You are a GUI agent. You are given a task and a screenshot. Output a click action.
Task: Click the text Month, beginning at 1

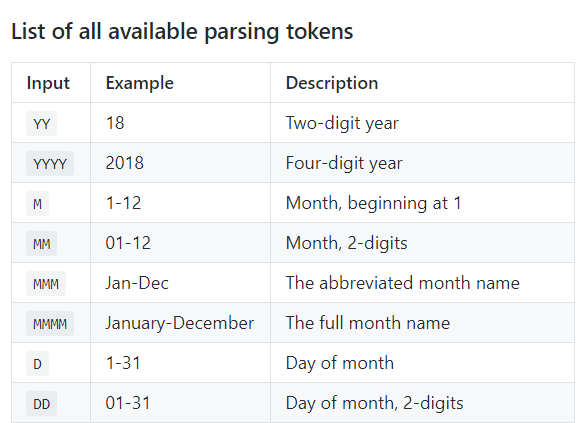(x=373, y=203)
